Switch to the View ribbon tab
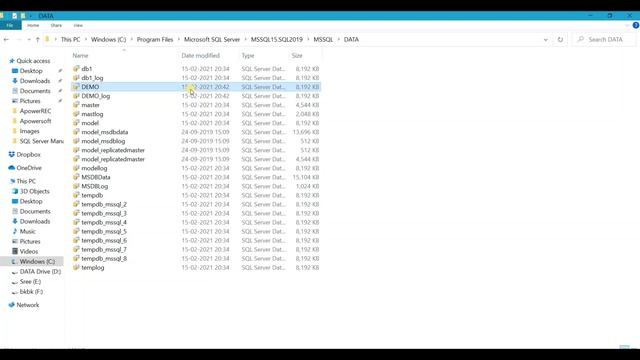The height and width of the screenshot is (360, 640). [x=78, y=25]
